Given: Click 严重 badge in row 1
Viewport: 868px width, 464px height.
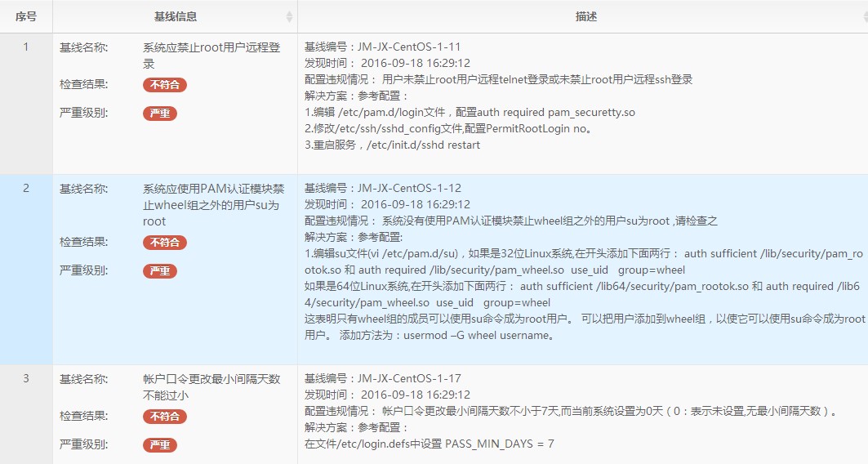Looking at the screenshot, I should point(160,114).
